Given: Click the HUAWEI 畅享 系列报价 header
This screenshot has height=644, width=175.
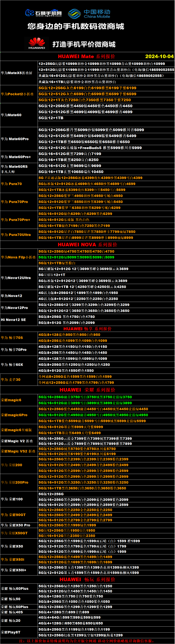Looking at the screenshot, I should [87, 329].
